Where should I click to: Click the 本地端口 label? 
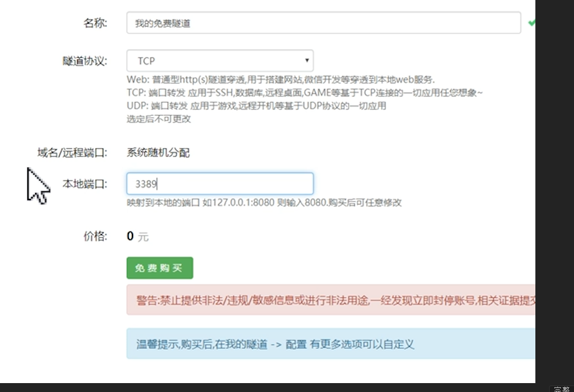click(x=84, y=184)
